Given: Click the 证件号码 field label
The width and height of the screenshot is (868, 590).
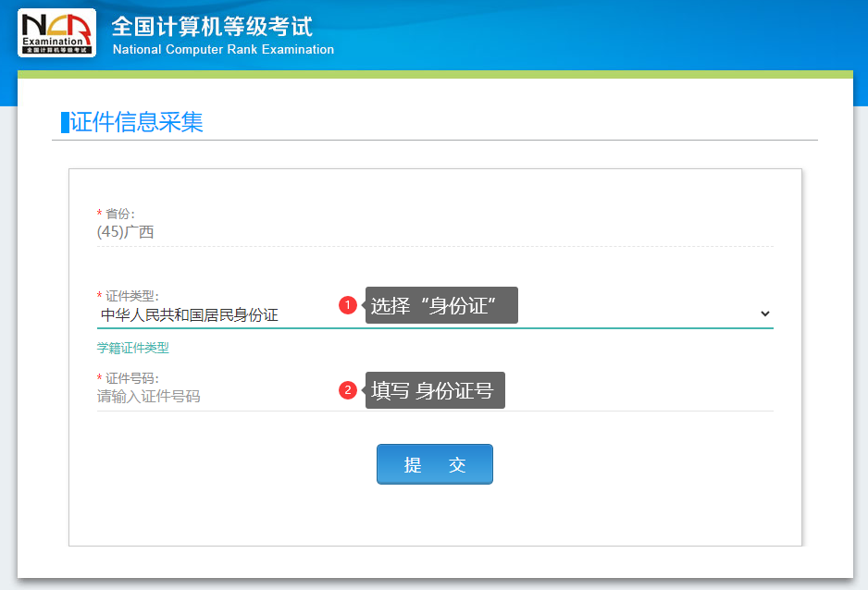Looking at the screenshot, I should click(131, 379).
